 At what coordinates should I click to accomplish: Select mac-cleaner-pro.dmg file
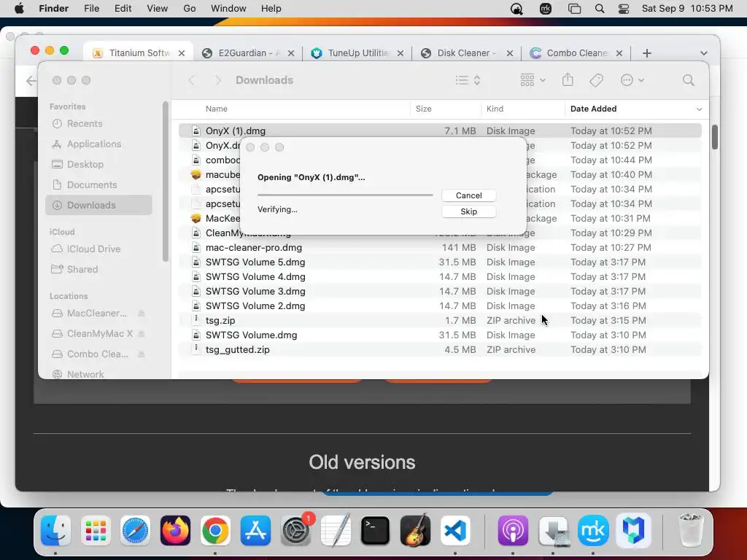tap(440, 248)
